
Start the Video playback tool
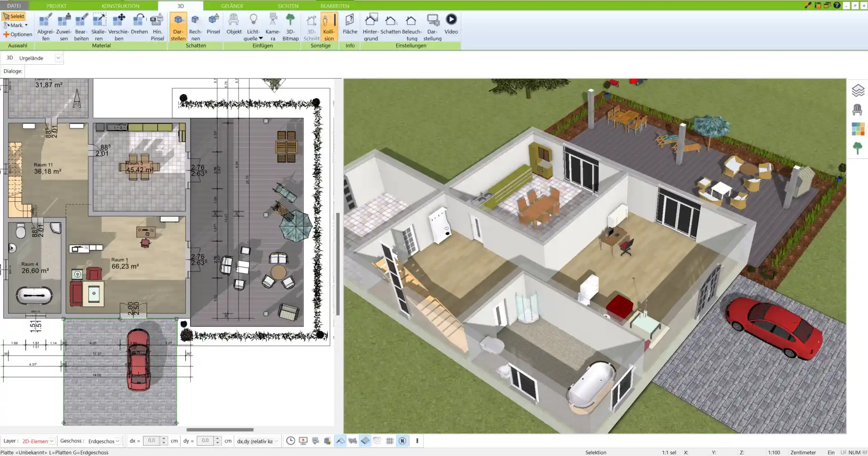point(451,24)
